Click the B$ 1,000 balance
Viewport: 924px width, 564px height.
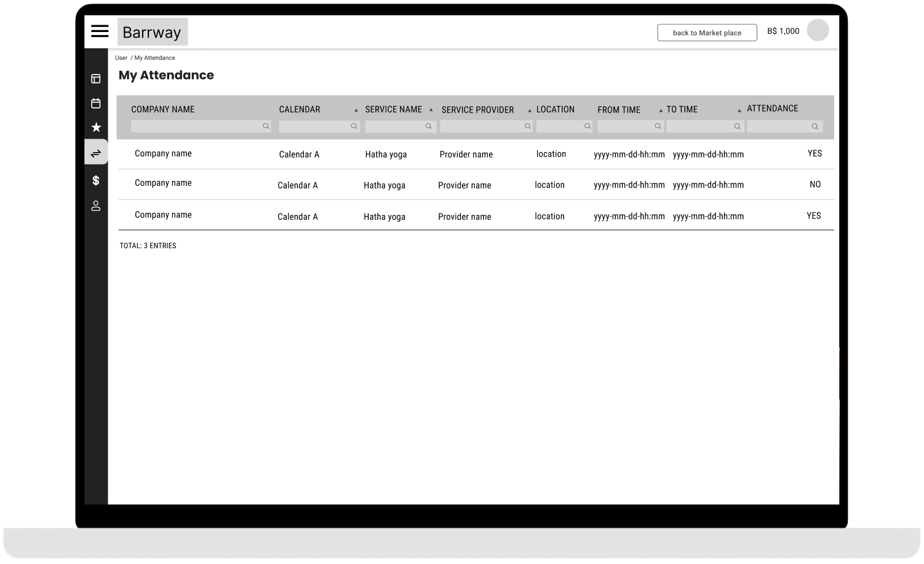tap(783, 31)
